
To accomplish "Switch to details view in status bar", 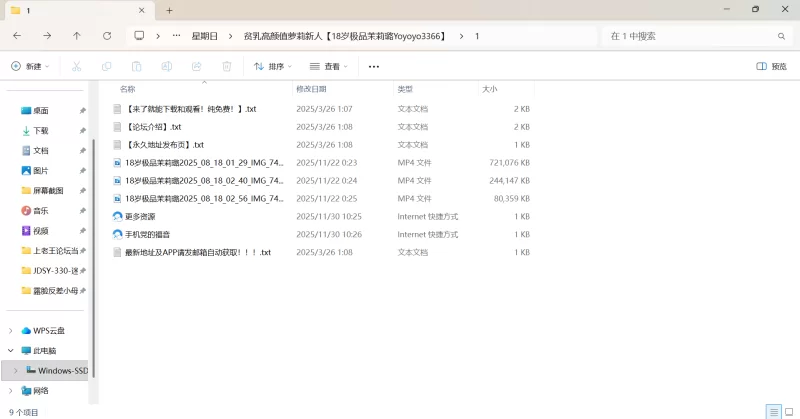I will pos(771,411).
